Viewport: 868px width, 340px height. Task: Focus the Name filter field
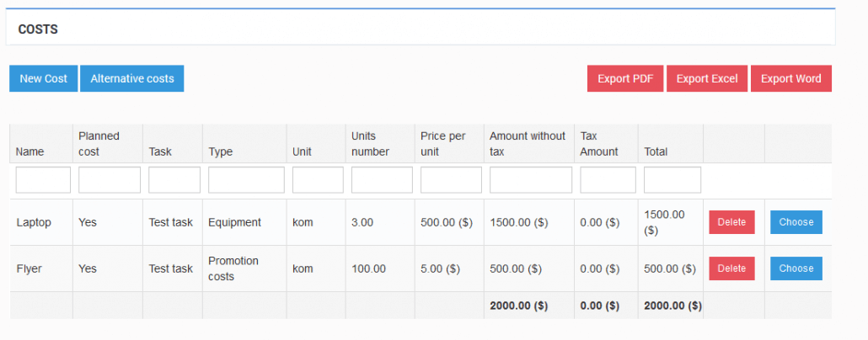pyautogui.click(x=43, y=180)
